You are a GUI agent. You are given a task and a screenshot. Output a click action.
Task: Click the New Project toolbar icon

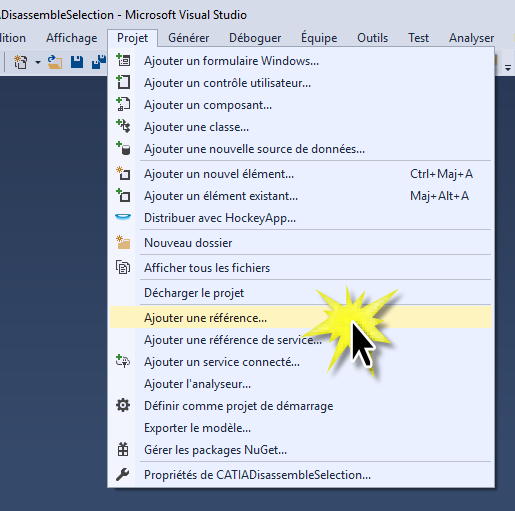click(21, 62)
